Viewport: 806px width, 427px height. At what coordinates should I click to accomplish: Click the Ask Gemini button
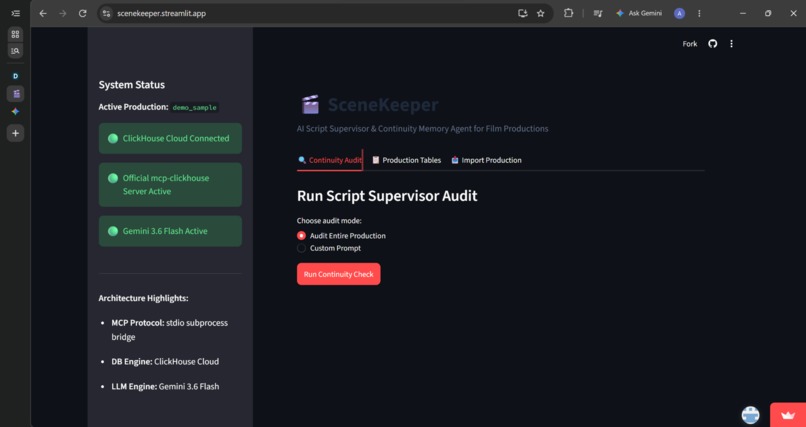click(639, 13)
